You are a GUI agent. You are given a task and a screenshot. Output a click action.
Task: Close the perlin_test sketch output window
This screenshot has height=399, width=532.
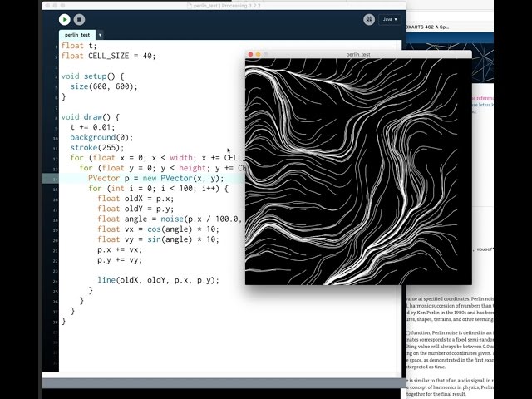[x=250, y=54]
